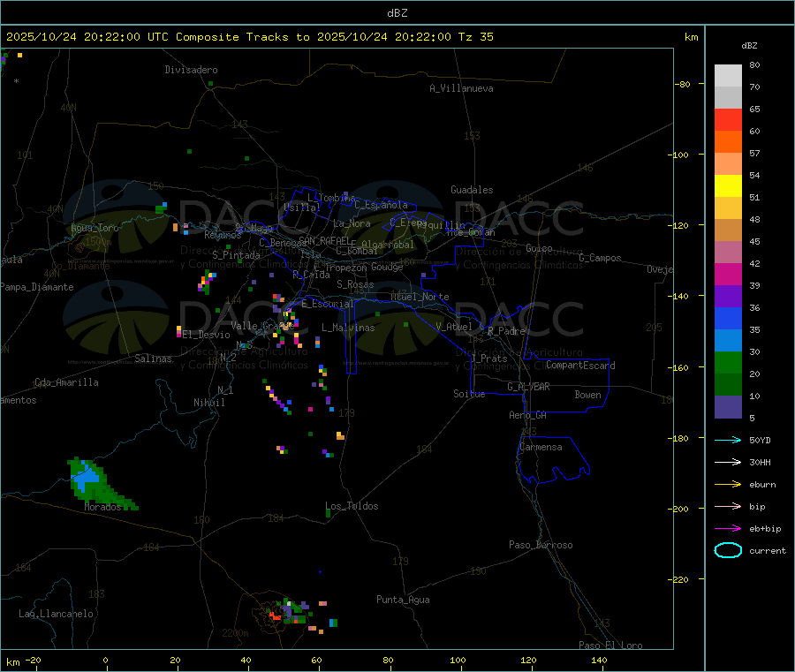Click the Salinas map label
795x672 pixels.
pyautogui.click(x=153, y=359)
